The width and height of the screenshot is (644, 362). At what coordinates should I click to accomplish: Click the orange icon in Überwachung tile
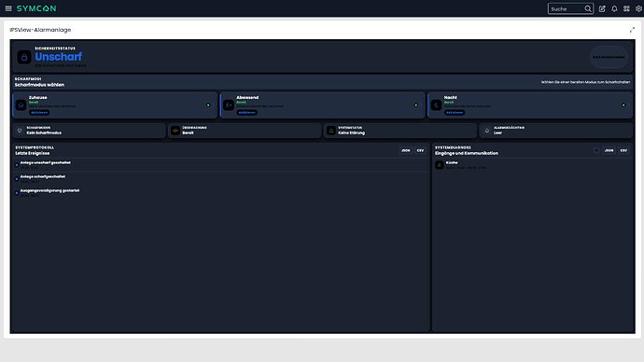pos(175,131)
